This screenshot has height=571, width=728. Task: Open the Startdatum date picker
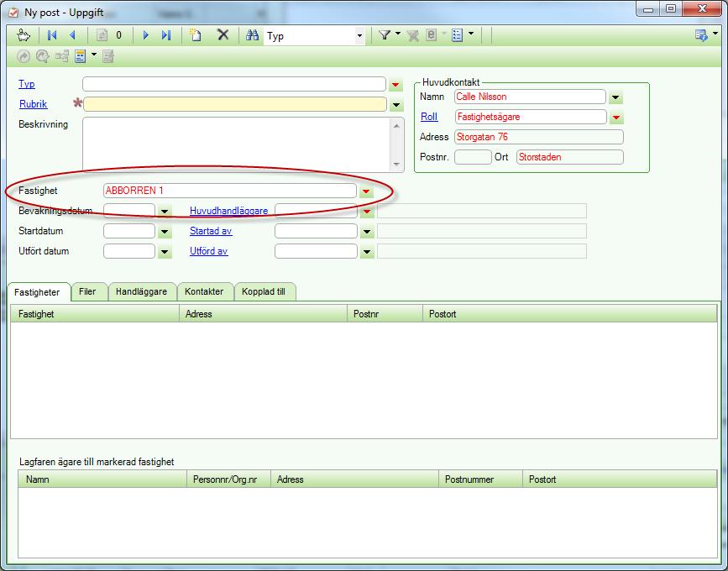165,231
